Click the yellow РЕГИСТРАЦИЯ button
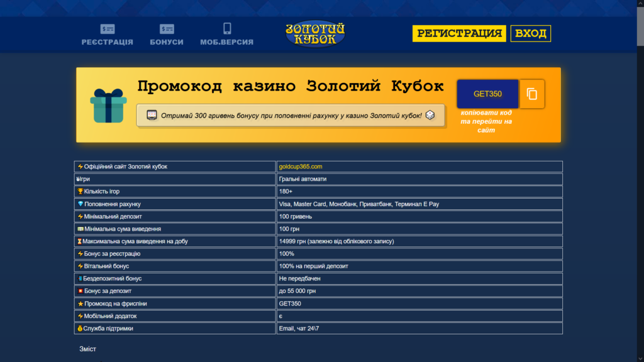 [x=459, y=33]
